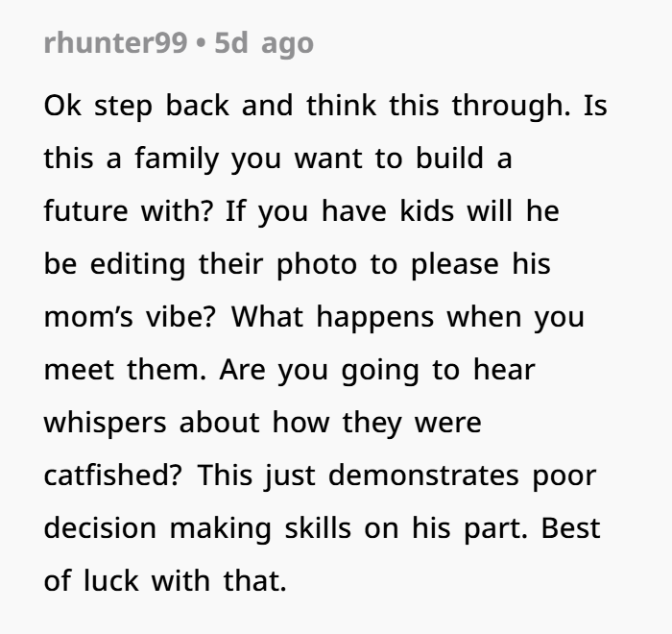Click the phrase "future with?"

point(131,211)
